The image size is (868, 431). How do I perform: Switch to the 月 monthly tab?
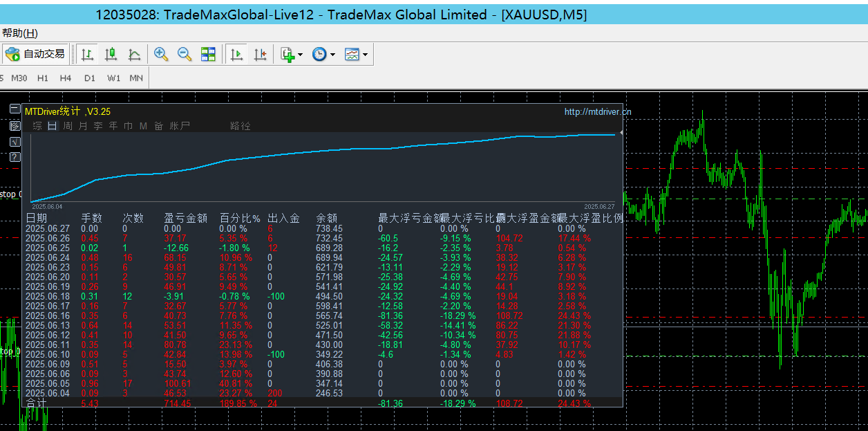[x=83, y=126]
